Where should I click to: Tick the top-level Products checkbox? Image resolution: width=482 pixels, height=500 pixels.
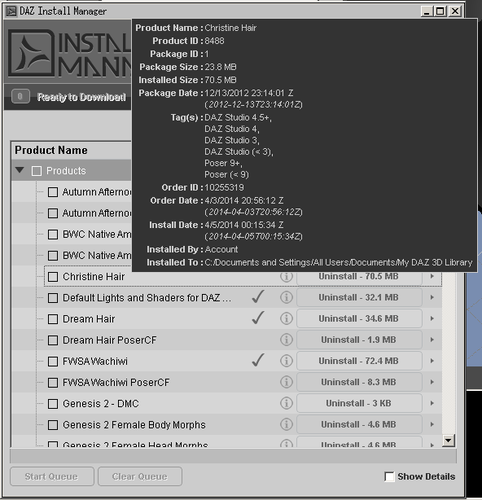[36, 171]
